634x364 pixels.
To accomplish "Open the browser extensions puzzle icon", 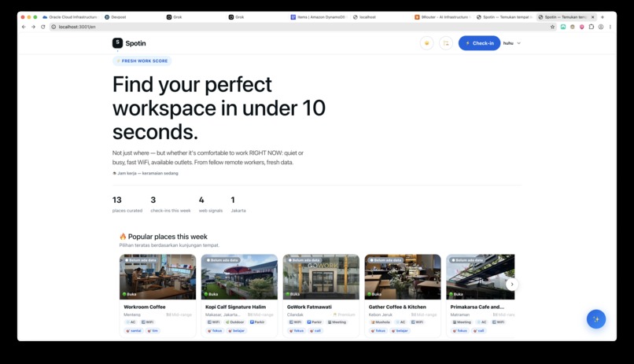I will tap(592, 27).
